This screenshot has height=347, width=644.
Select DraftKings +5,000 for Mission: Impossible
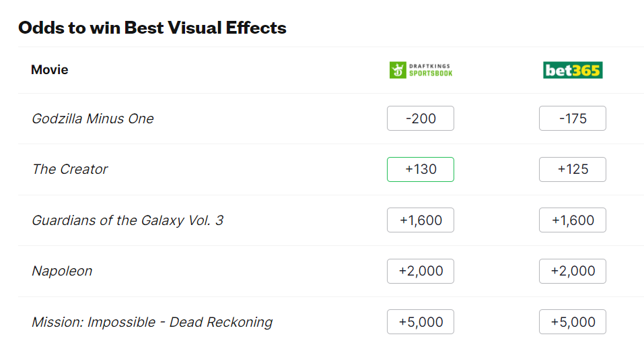(421, 322)
